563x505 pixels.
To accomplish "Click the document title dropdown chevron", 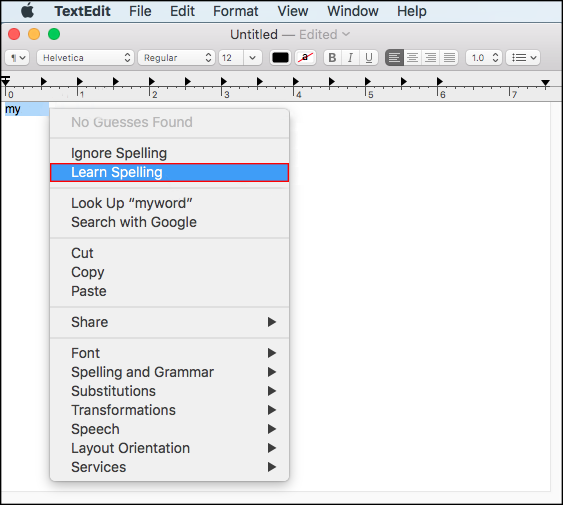I will [x=346, y=34].
